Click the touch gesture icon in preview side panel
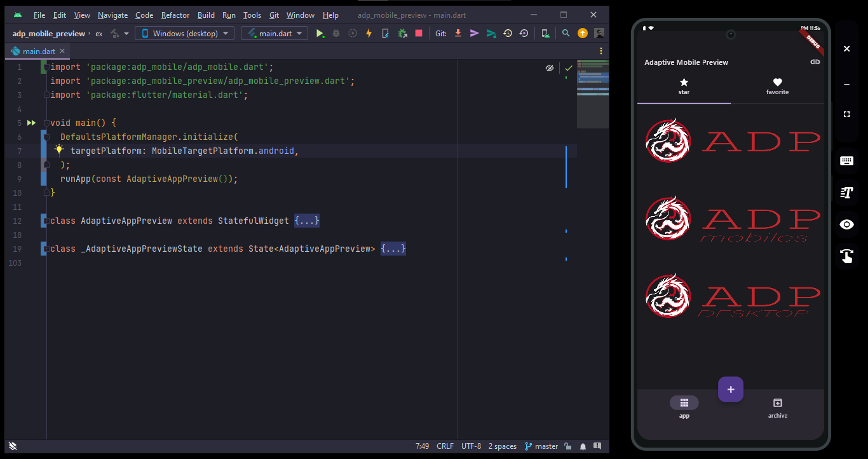This screenshot has width=868, height=459. (846, 256)
